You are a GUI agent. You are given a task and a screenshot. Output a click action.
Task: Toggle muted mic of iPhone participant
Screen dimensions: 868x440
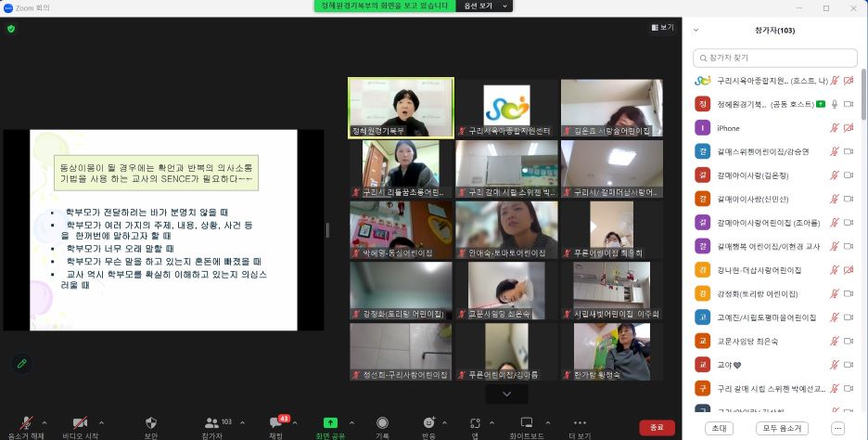point(835,128)
